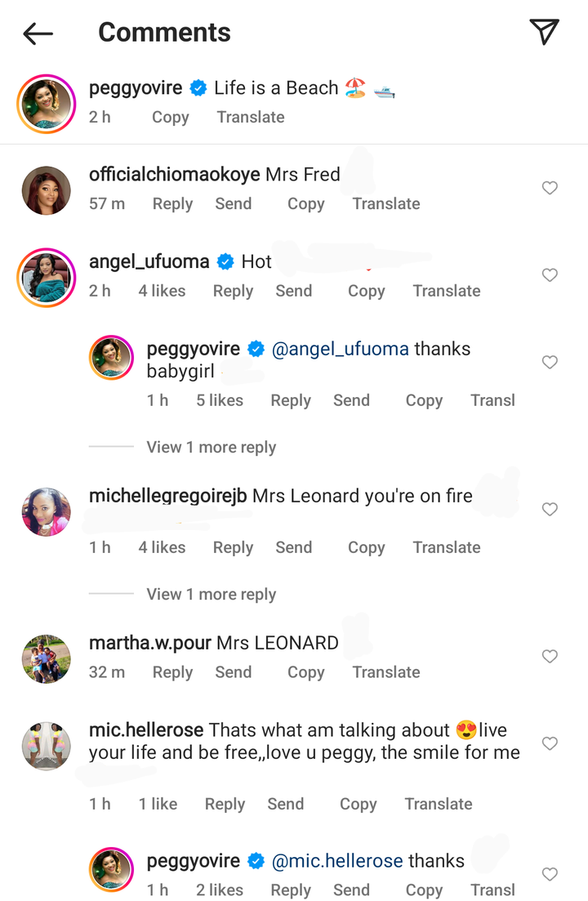
Task: Send michellegregoirejb's comment
Action: (x=293, y=548)
